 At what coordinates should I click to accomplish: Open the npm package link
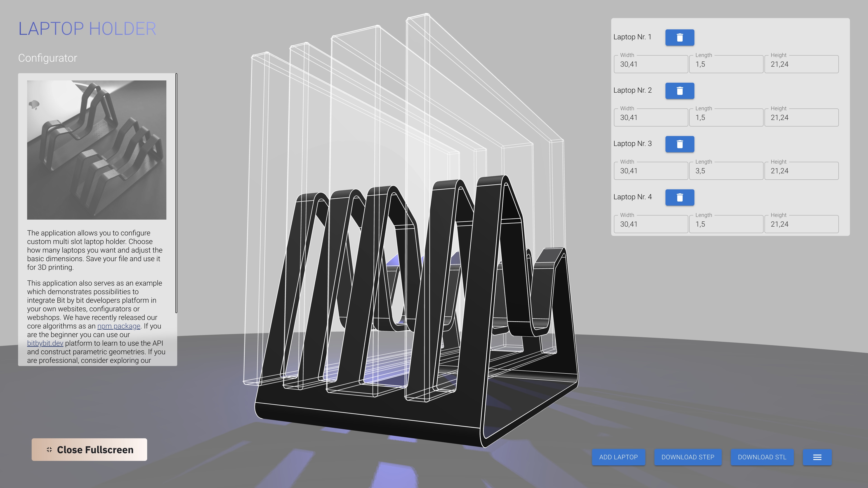[119, 326]
